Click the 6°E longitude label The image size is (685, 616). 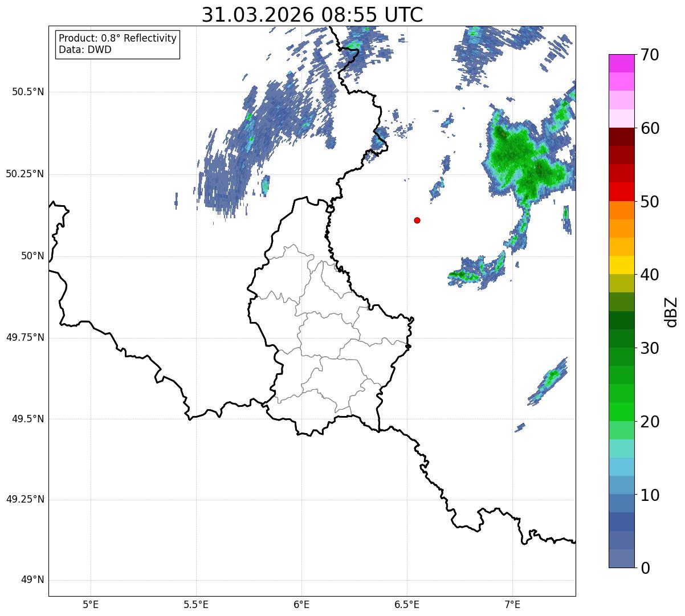301,605
